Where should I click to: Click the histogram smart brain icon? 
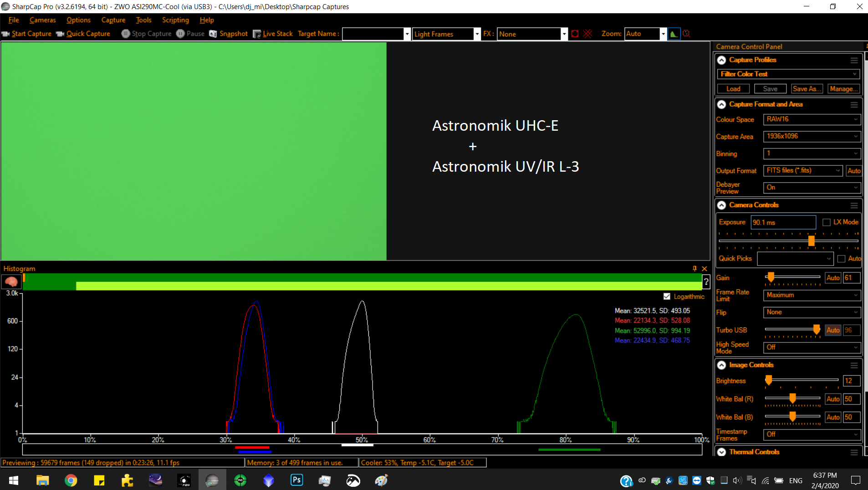click(11, 282)
